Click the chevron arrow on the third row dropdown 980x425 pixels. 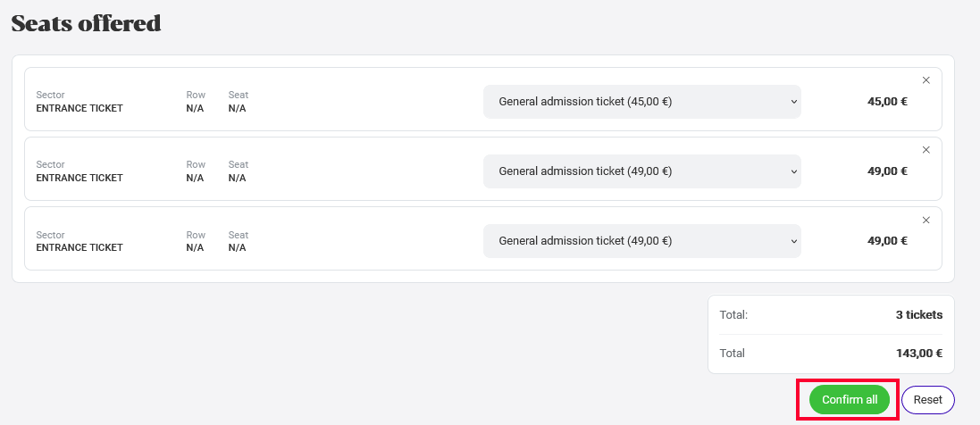tap(794, 241)
